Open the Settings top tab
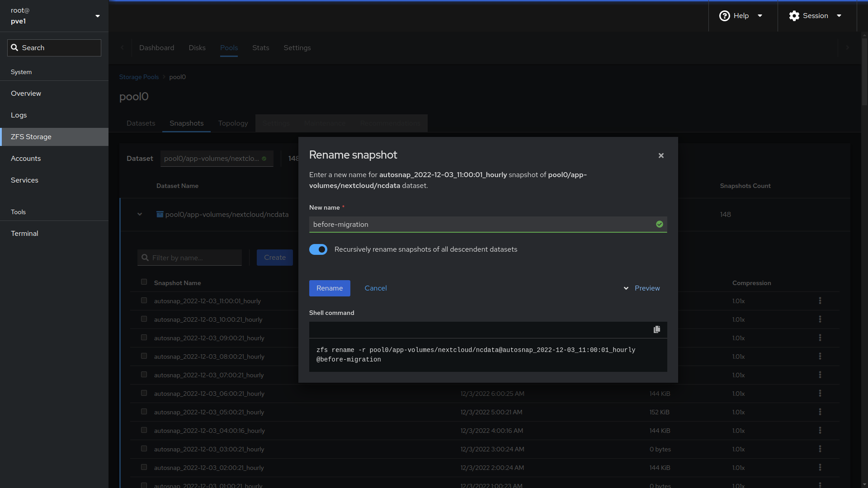This screenshot has height=488, width=868. coord(297,48)
